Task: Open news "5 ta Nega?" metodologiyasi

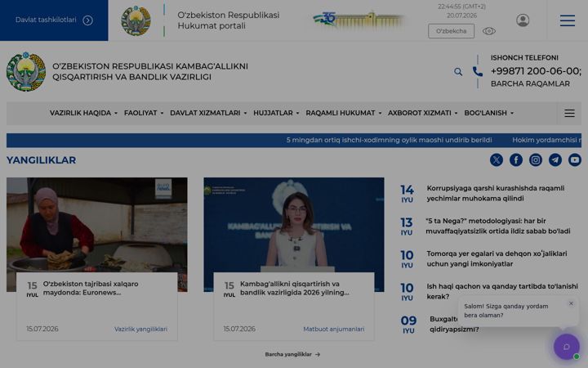Action: click(498, 226)
